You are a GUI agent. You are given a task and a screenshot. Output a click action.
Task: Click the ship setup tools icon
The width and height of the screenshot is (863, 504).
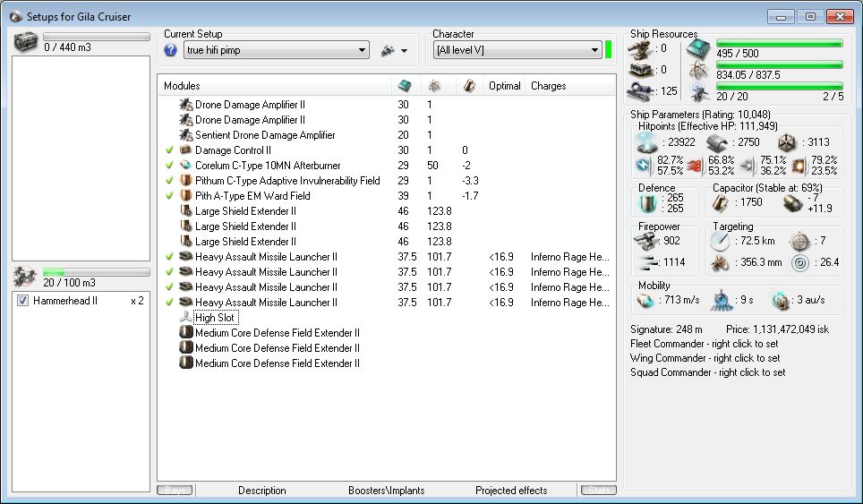[x=388, y=51]
